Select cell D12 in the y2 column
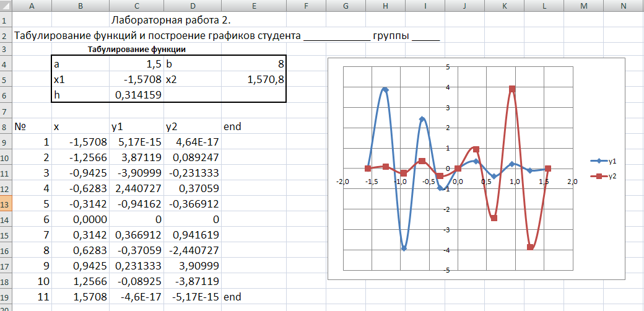The image size is (644, 311). pos(192,188)
